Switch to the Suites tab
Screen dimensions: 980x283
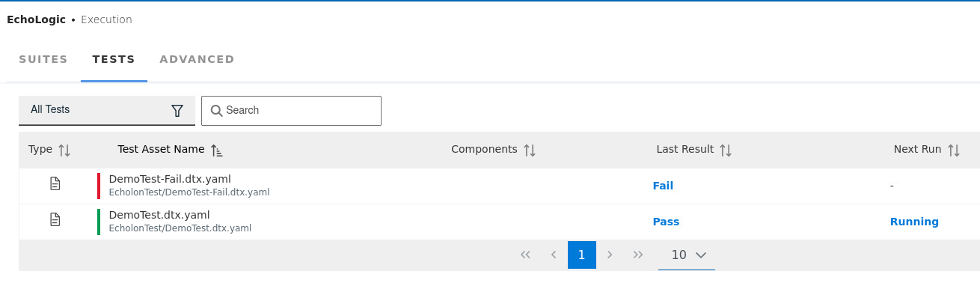(x=43, y=59)
